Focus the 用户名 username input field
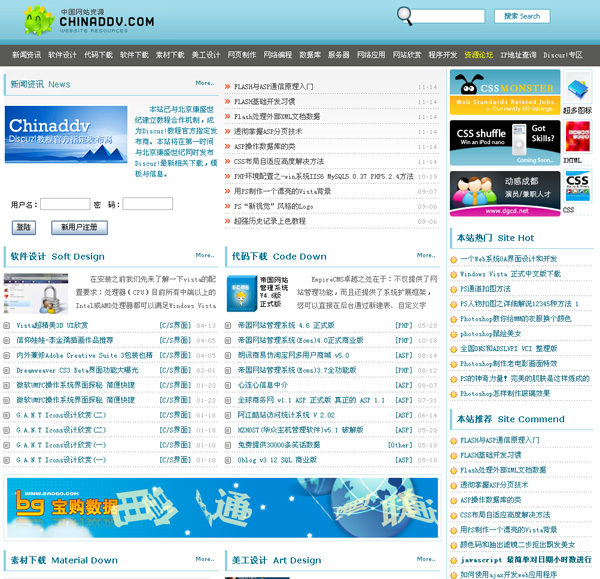Screen dimensions: 600x579 (65, 204)
